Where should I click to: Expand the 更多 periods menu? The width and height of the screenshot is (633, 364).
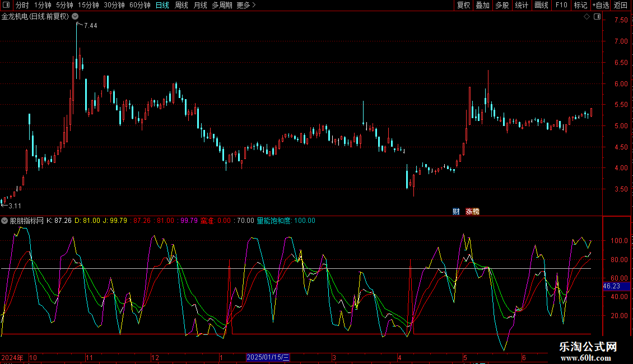(246, 5)
